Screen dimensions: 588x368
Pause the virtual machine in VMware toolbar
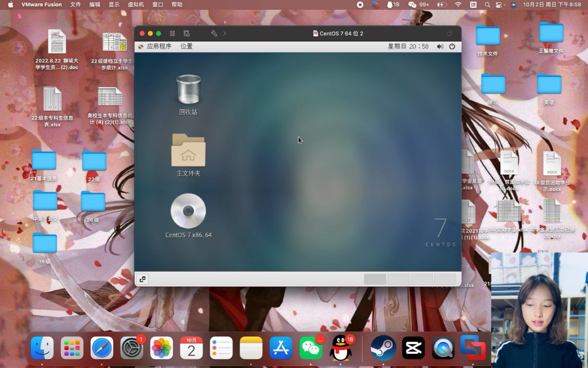click(172, 33)
